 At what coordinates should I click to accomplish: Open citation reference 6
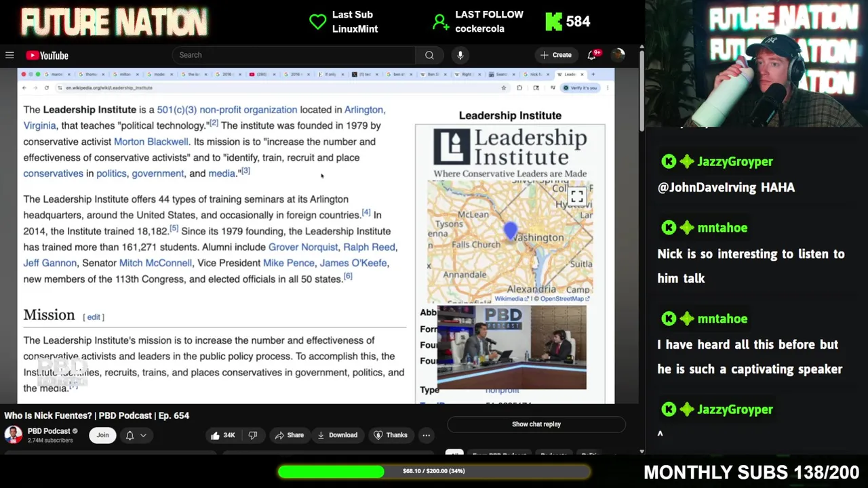[x=348, y=276]
